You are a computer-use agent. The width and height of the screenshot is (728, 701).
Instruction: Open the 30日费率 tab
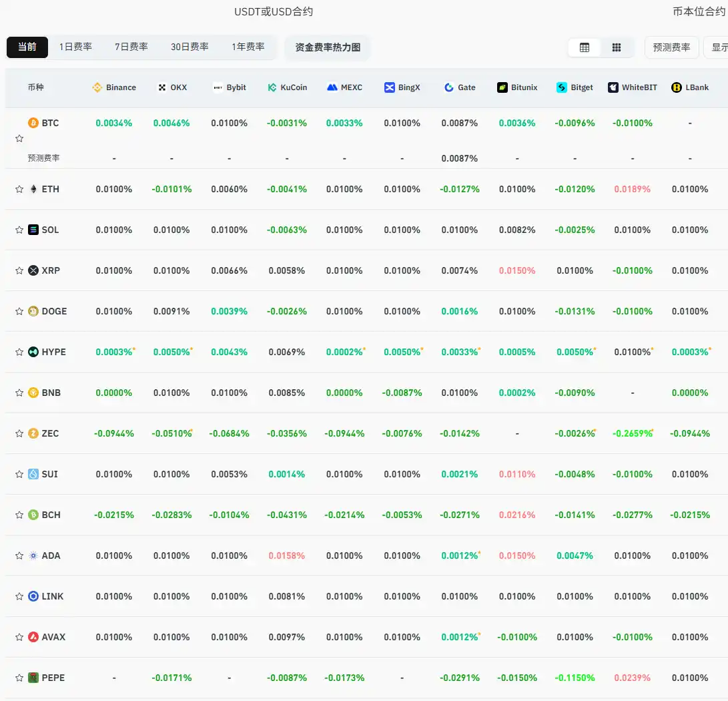pyautogui.click(x=190, y=47)
